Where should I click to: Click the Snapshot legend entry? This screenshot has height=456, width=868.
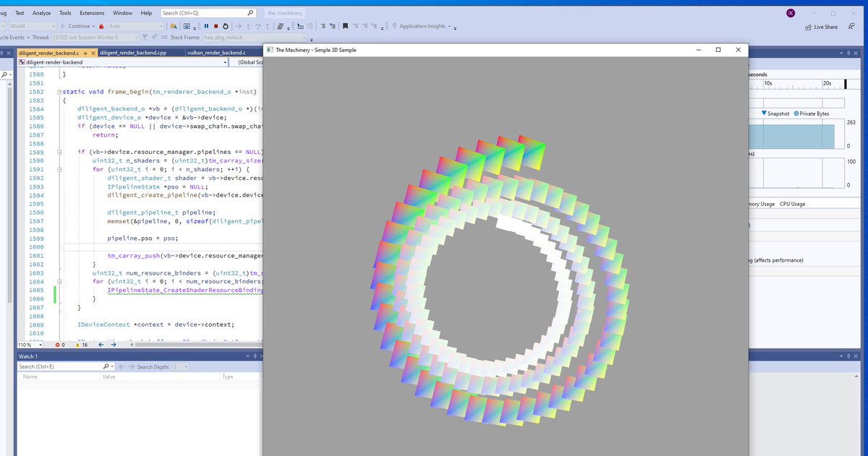tap(776, 113)
